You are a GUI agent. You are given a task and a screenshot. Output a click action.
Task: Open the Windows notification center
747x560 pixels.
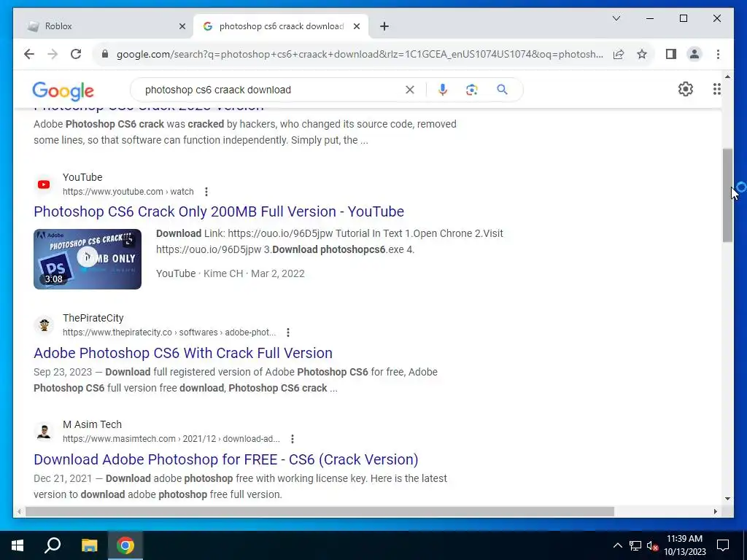pyautogui.click(x=723, y=545)
